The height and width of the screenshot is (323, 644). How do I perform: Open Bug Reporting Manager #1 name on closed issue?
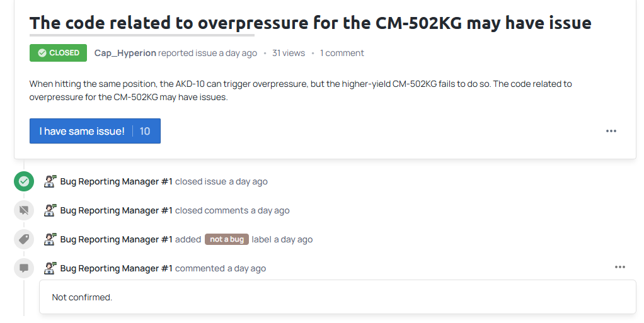click(116, 181)
